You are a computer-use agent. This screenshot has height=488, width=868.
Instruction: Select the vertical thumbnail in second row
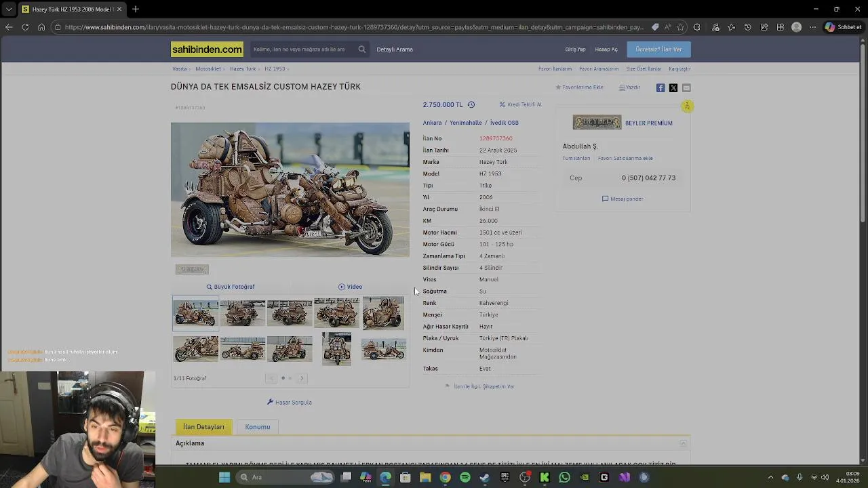click(x=336, y=349)
